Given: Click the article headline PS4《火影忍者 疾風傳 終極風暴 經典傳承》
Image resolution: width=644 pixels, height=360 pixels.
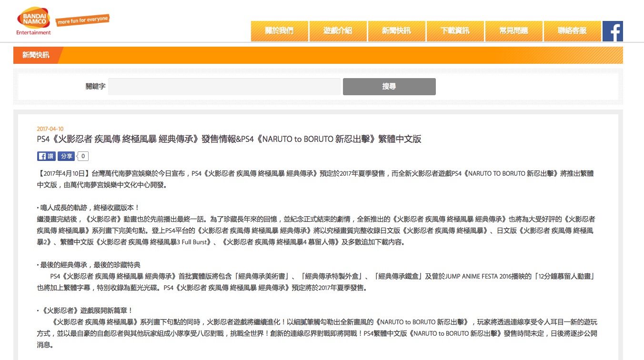Looking at the screenshot, I should [x=229, y=139].
